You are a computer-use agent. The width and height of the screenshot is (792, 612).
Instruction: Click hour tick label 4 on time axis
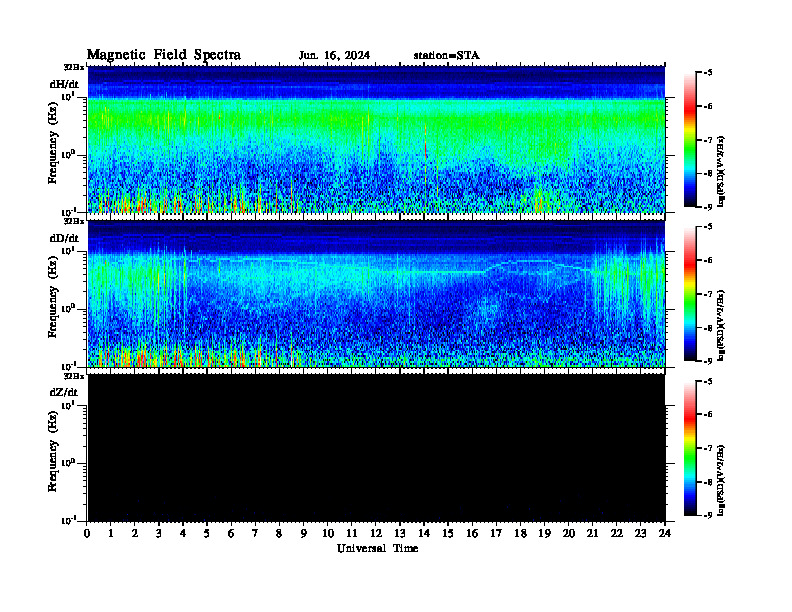(x=183, y=534)
